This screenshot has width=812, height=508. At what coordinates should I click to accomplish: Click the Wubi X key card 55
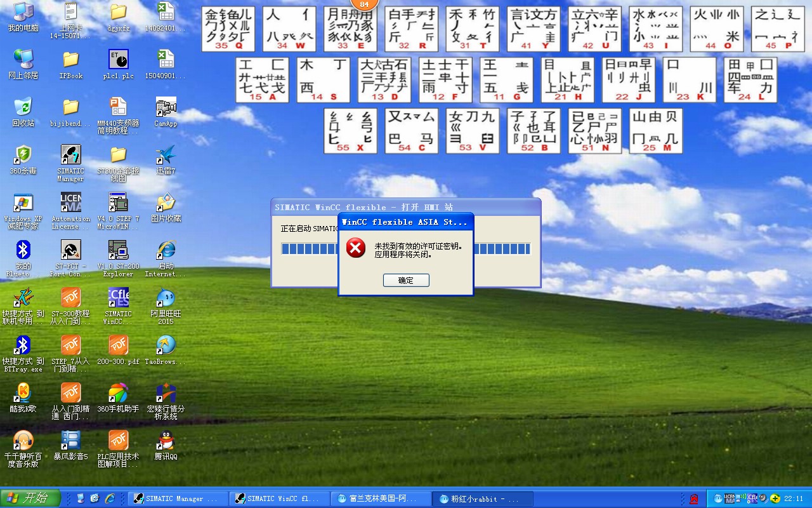pyautogui.click(x=350, y=131)
